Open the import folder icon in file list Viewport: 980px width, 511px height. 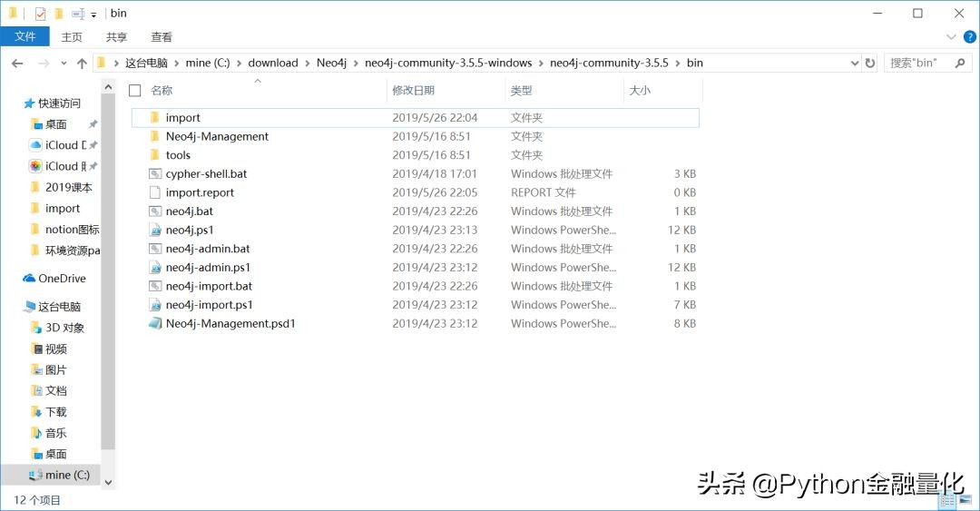pos(155,118)
